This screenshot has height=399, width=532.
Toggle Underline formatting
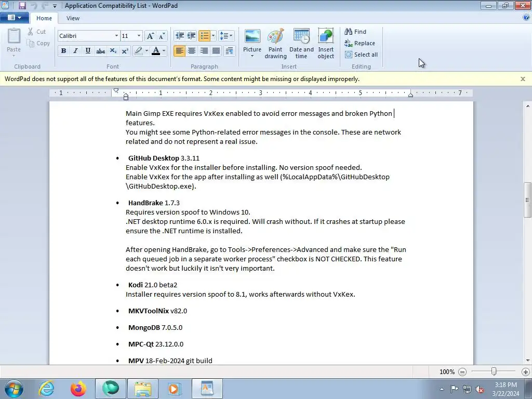[x=88, y=51]
